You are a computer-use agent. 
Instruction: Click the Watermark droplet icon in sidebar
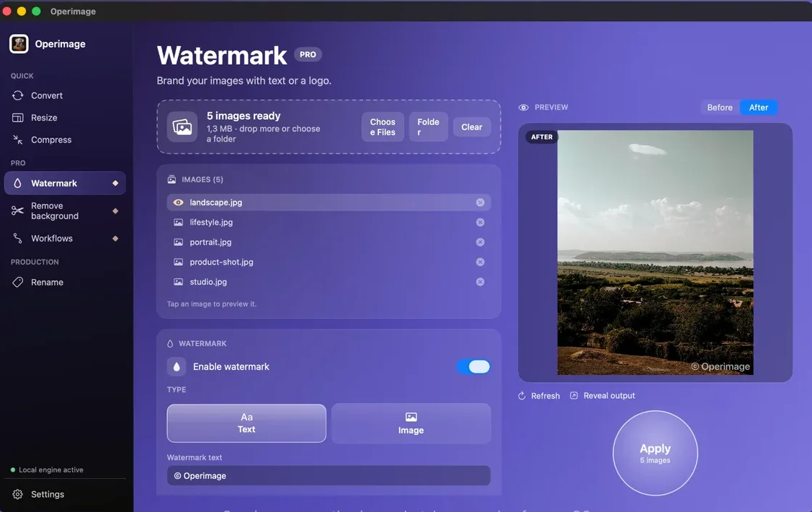[17, 183]
